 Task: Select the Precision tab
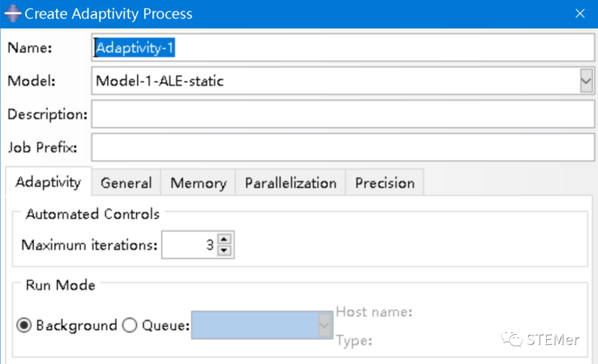pos(385,183)
